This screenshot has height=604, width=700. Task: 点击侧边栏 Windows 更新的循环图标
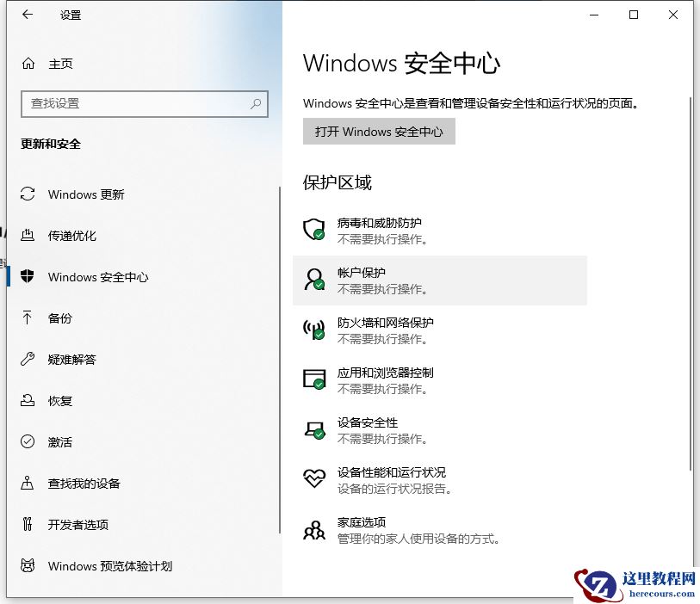click(x=26, y=194)
